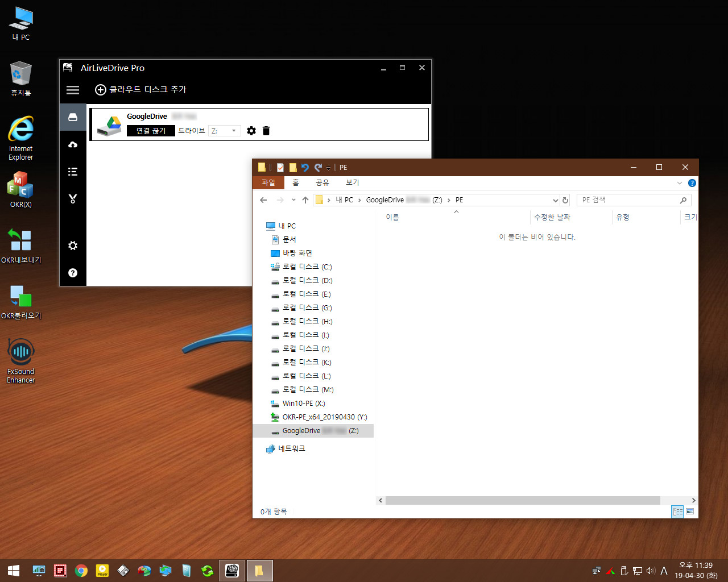The width and height of the screenshot is (728, 582).
Task: Select the disks sidebar icon in AirLiveDrive
Action: tap(73, 117)
